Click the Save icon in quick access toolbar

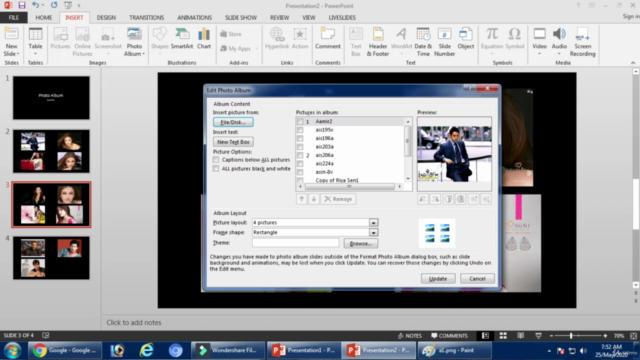tap(22, 5)
